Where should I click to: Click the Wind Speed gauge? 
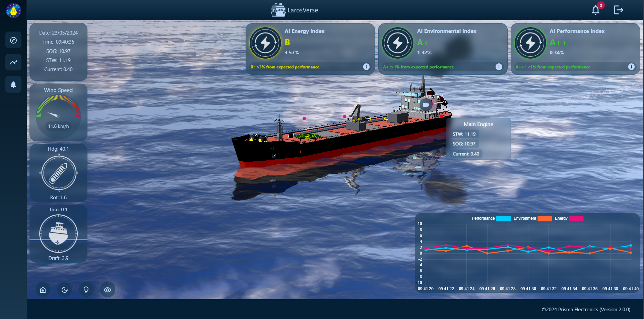coord(58,114)
